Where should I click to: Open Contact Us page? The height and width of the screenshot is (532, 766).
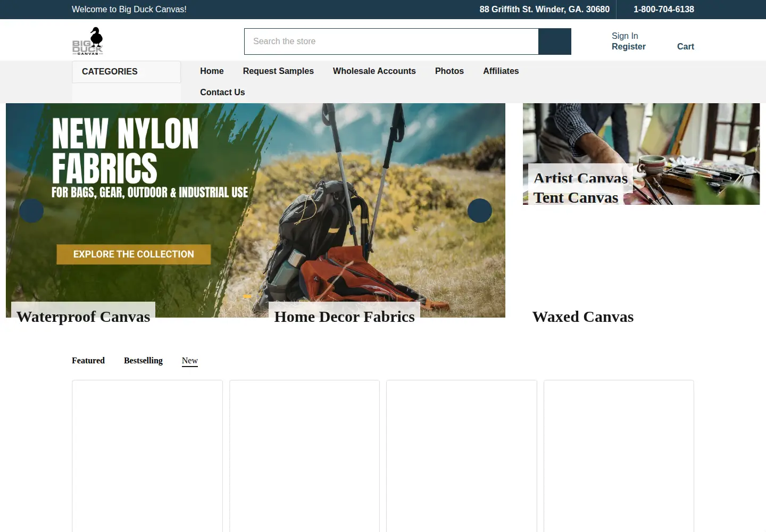tap(222, 92)
